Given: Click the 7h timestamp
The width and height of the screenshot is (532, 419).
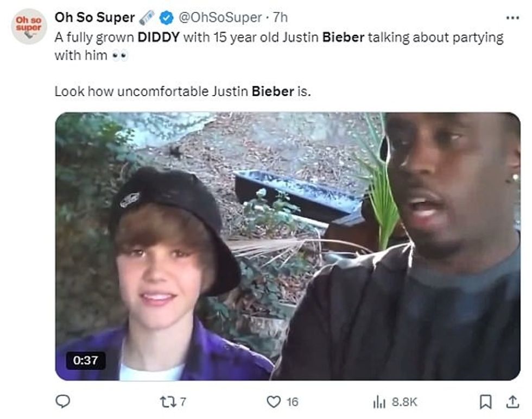Looking at the screenshot, I should coord(280,18).
